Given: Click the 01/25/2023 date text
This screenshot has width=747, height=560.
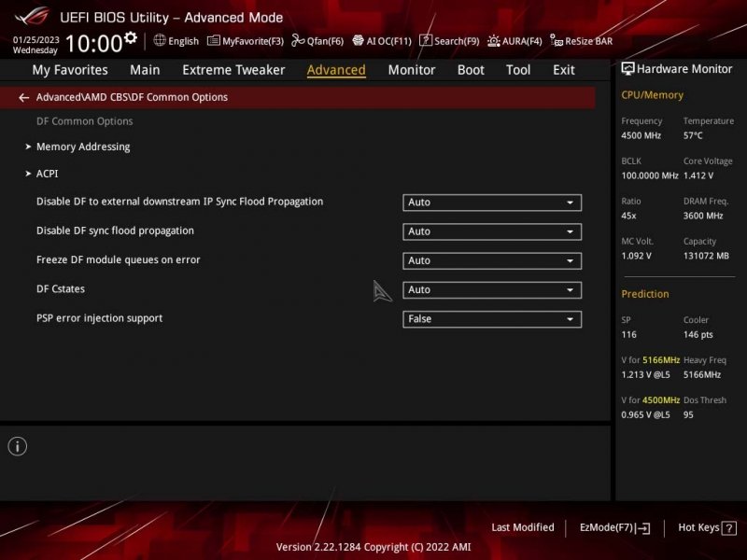Looking at the screenshot, I should point(35,40).
